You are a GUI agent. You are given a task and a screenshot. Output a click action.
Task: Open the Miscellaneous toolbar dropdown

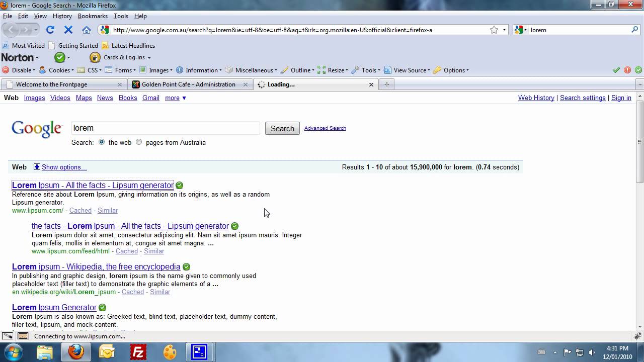coord(251,70)
